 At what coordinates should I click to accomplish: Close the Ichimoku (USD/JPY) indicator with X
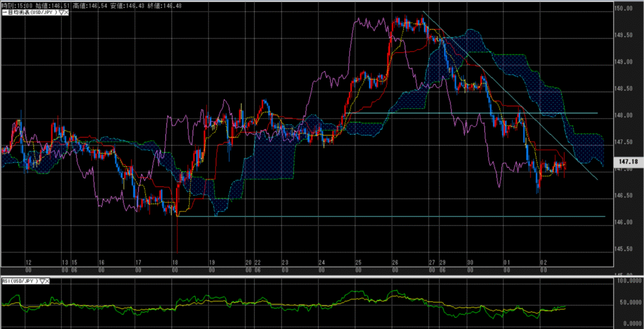tap(67, 11)
